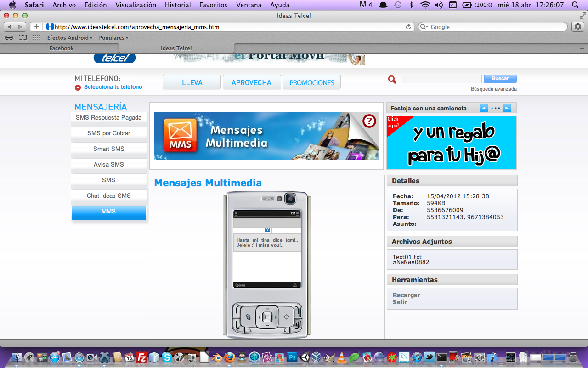
Task: Open the Downloads button in Safari toolbar
Action: [x=578, y=27]
